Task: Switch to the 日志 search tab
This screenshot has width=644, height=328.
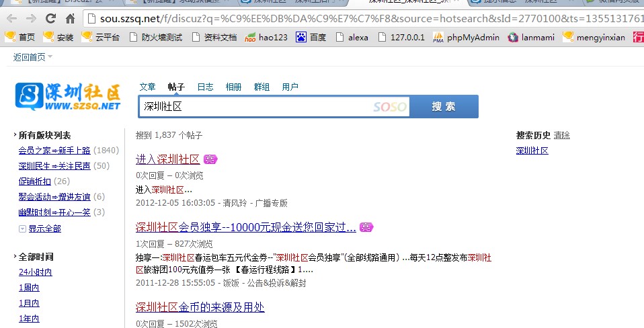Action: tap(205, 87)
